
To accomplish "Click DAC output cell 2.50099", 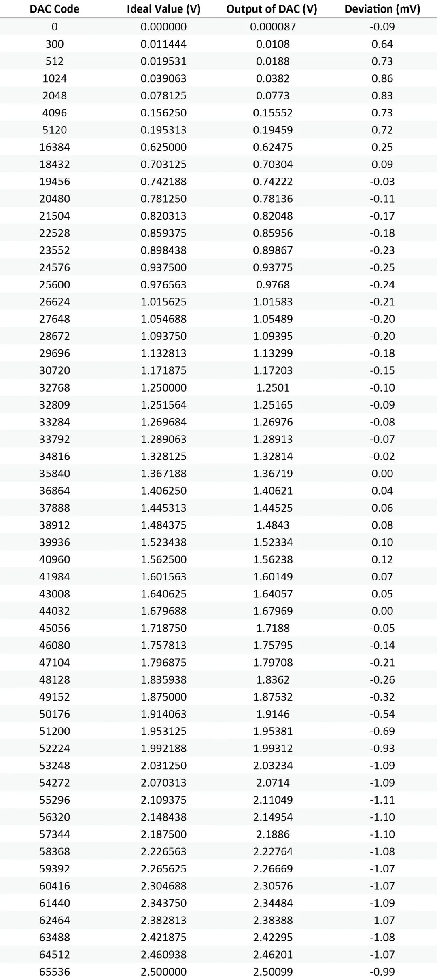I will click(273, 972).
